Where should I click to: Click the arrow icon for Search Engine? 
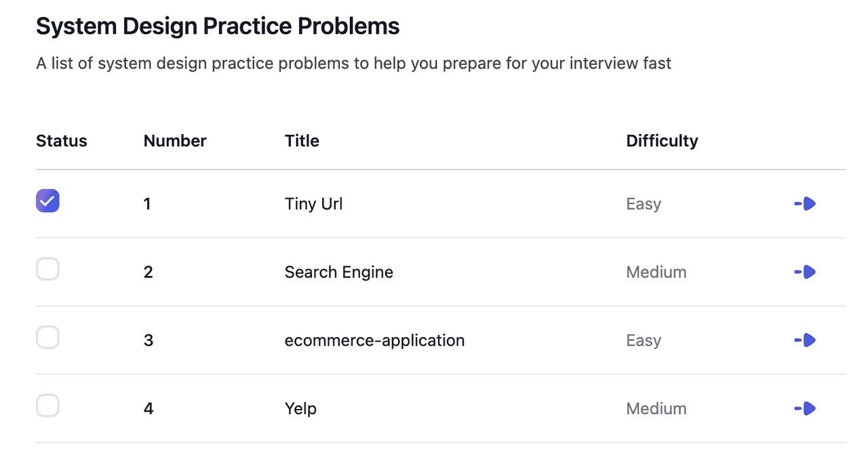click(805, 273)
